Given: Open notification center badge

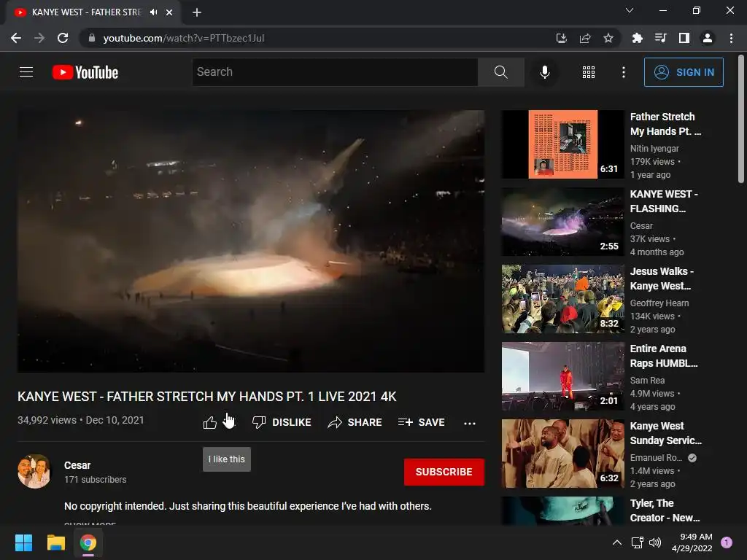Looking at the screenshot, I should coord(727,542).
